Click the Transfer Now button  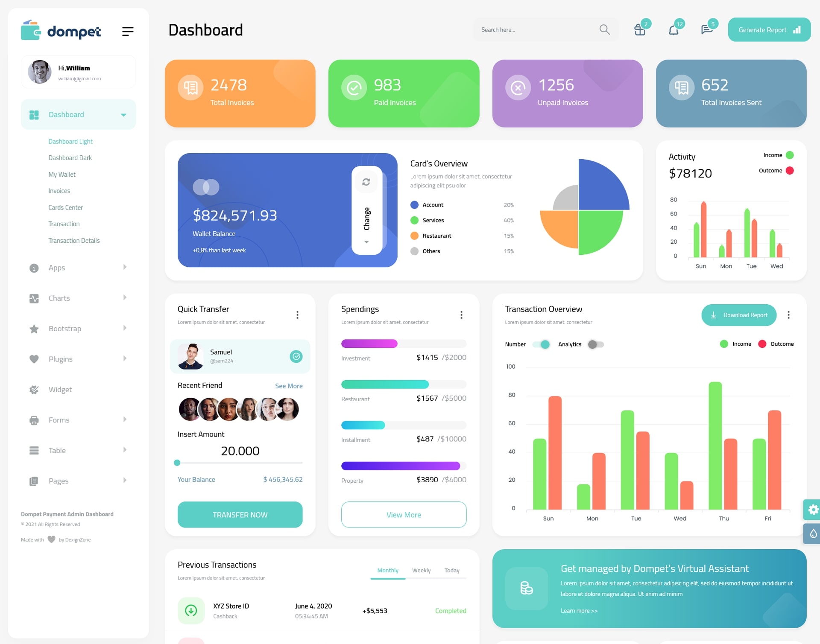click(240, 514)
